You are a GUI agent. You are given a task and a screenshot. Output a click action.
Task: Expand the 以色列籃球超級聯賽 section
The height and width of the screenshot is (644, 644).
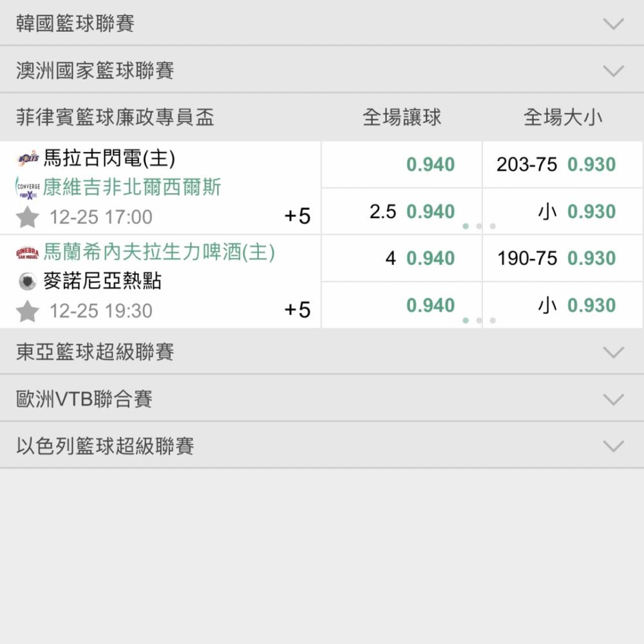(x=614, y=446)
